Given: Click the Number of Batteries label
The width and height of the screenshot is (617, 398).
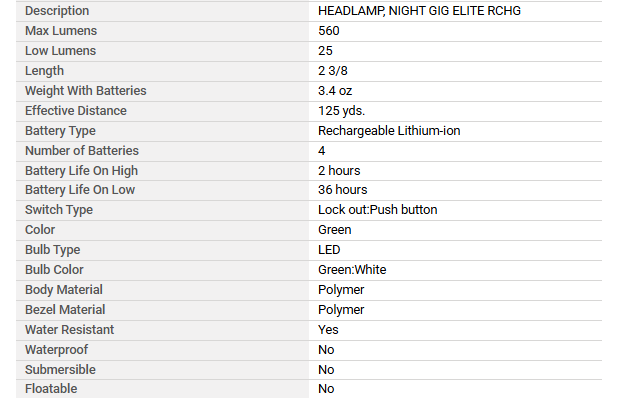Looking at the screenshot, I should pyautogui.click(x=82, y=151).
